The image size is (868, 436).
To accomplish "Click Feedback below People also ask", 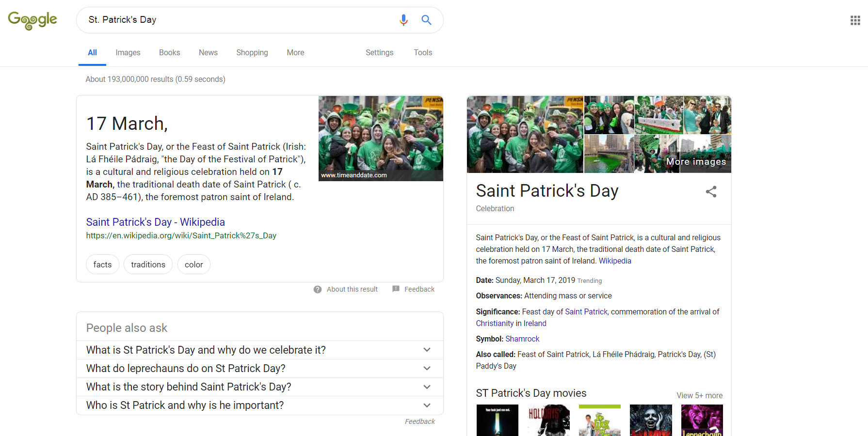I will (x=420, y=421).
